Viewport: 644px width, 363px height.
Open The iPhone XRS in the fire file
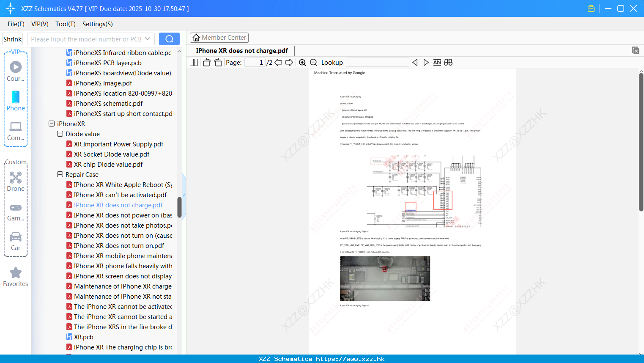(x=119, y=327)
